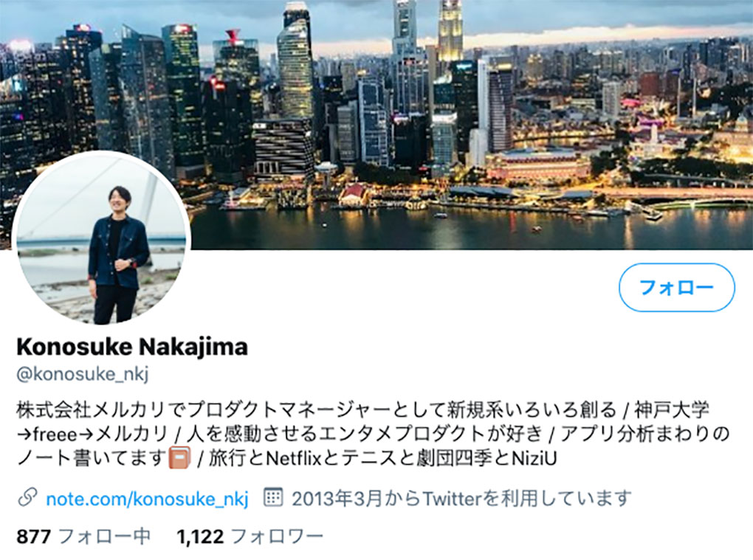Click the フォロー follow button
This screenshot has width=753, height=560.
tap(677, 288)
